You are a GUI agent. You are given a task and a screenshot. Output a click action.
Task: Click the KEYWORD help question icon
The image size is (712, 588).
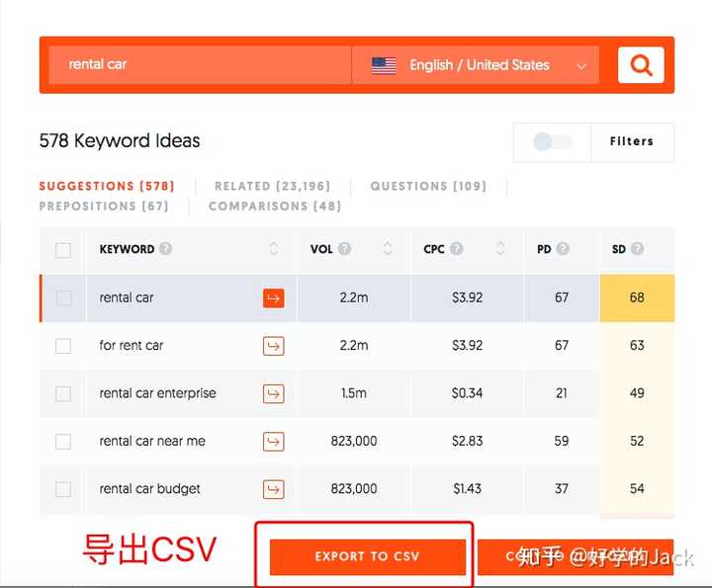click(166, 249)
